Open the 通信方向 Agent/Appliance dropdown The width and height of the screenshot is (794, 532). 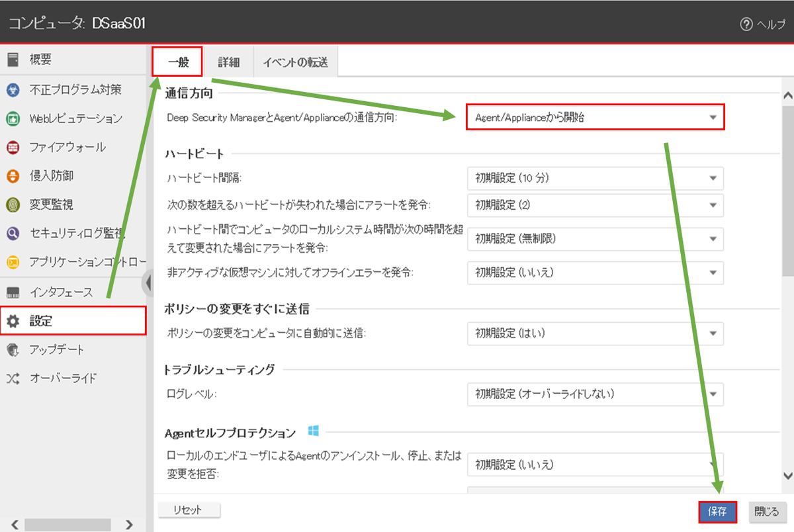(595, 118)
